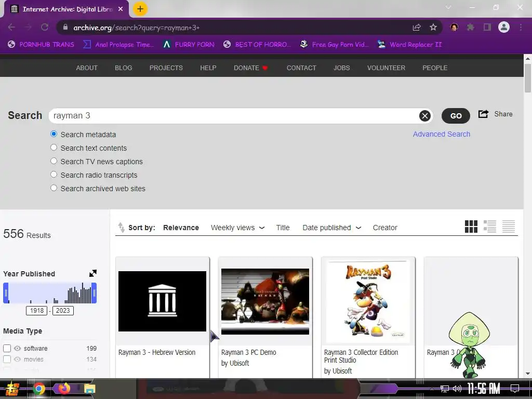Click the GO search button
The image size is (532, 399).
[x=456, y=116]
